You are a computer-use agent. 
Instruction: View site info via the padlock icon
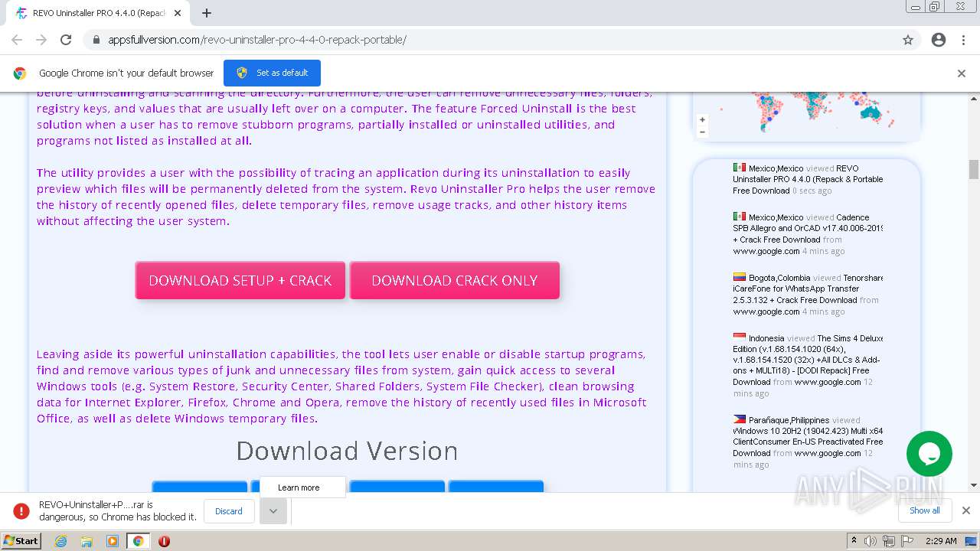(96, 40)
